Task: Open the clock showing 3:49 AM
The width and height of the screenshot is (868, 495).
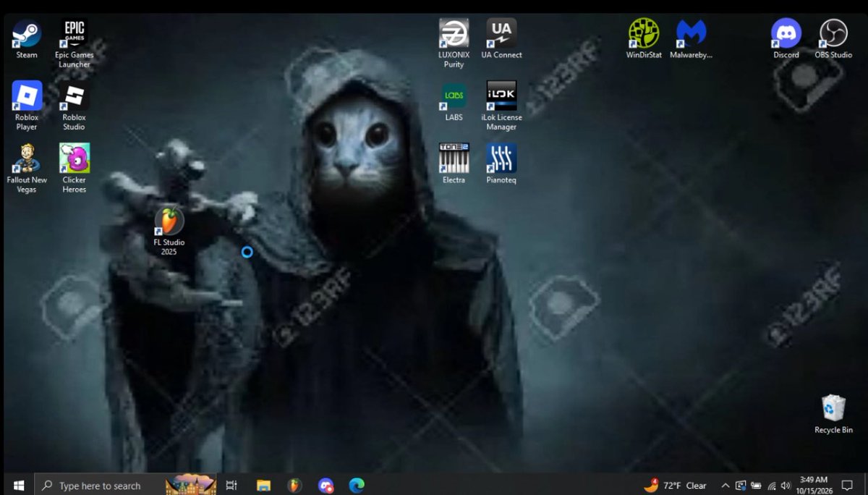Action: [814, 485]
